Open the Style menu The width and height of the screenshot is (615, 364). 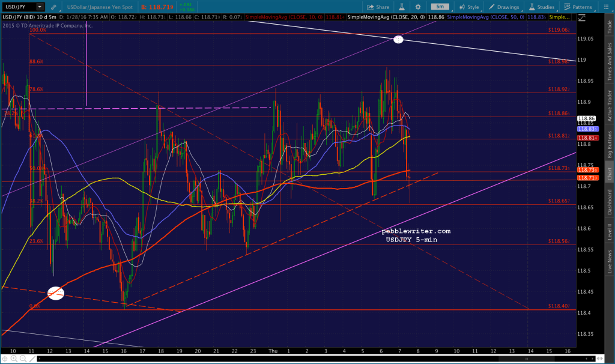[x=469, y=7]
